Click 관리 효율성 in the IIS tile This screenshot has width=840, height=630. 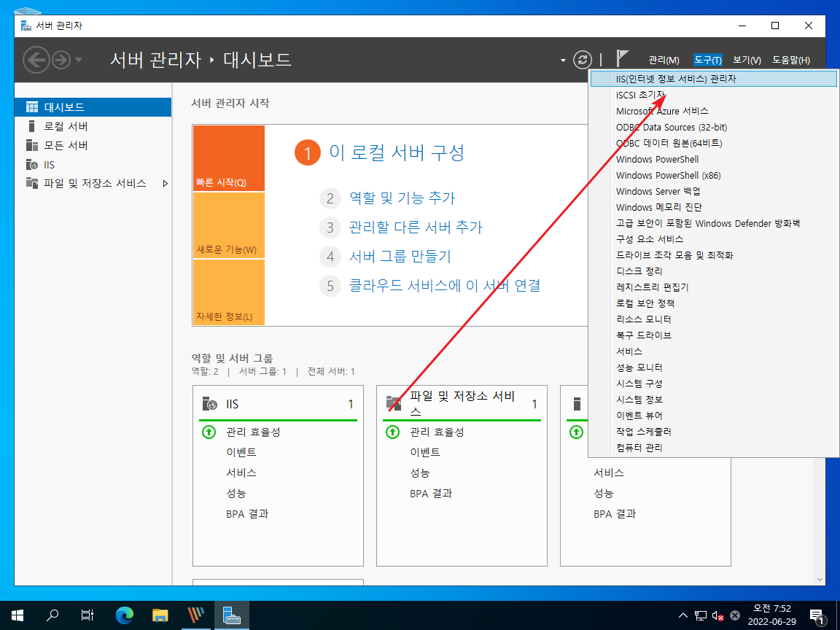(253, 432)
